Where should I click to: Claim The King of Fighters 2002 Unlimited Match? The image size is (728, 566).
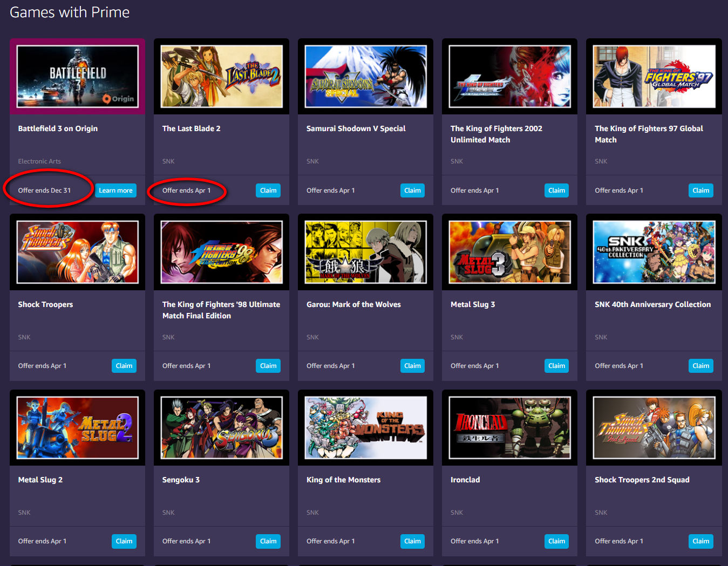point(556,190)
